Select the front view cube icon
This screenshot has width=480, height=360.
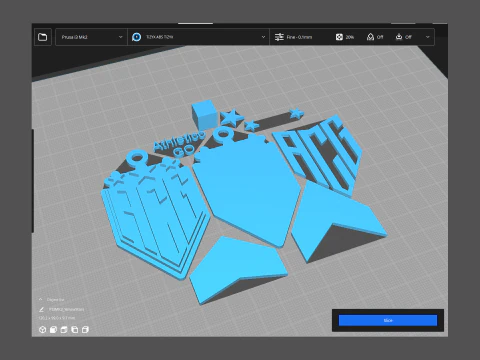53,330
